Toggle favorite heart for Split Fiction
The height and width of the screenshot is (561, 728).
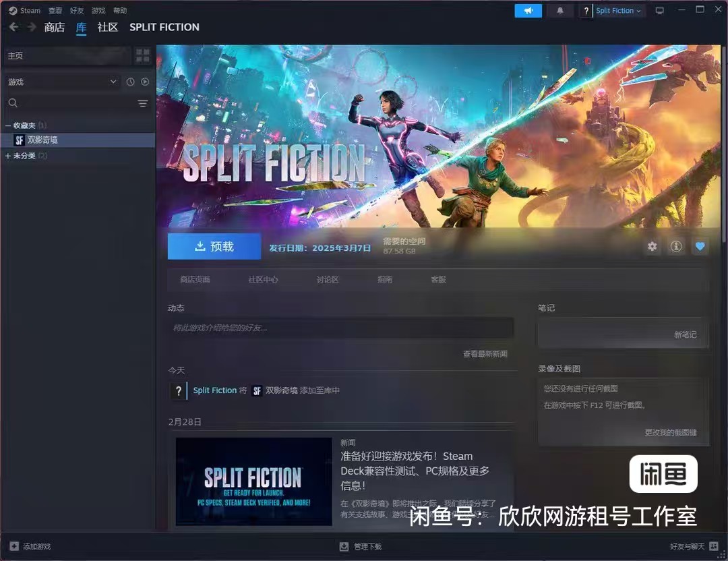pos(700,247)
